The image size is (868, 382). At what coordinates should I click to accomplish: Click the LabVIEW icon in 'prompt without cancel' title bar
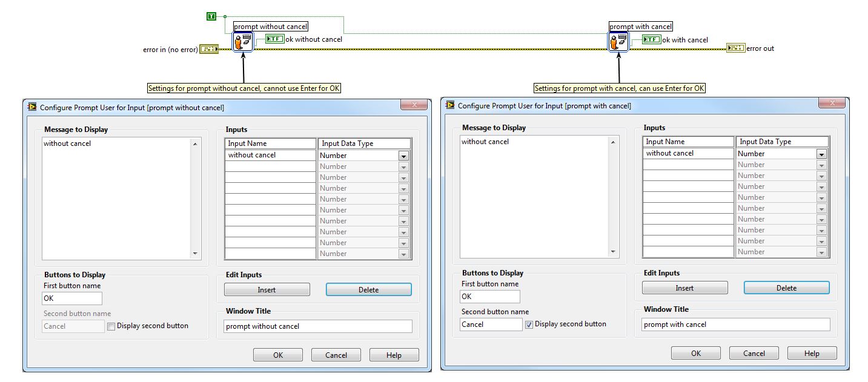click(x=32, y=107)
